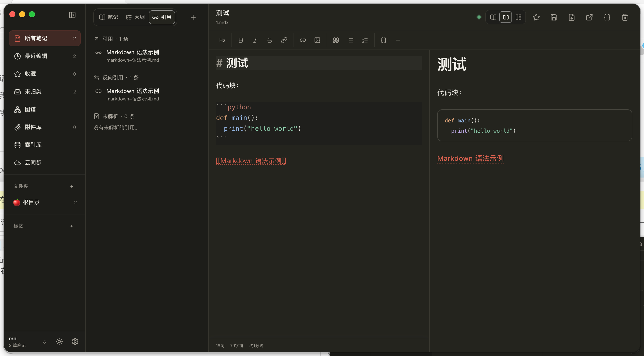Open 索引库 index
The width and height of the screenshot is (644, 356).
tap(45, 145)
